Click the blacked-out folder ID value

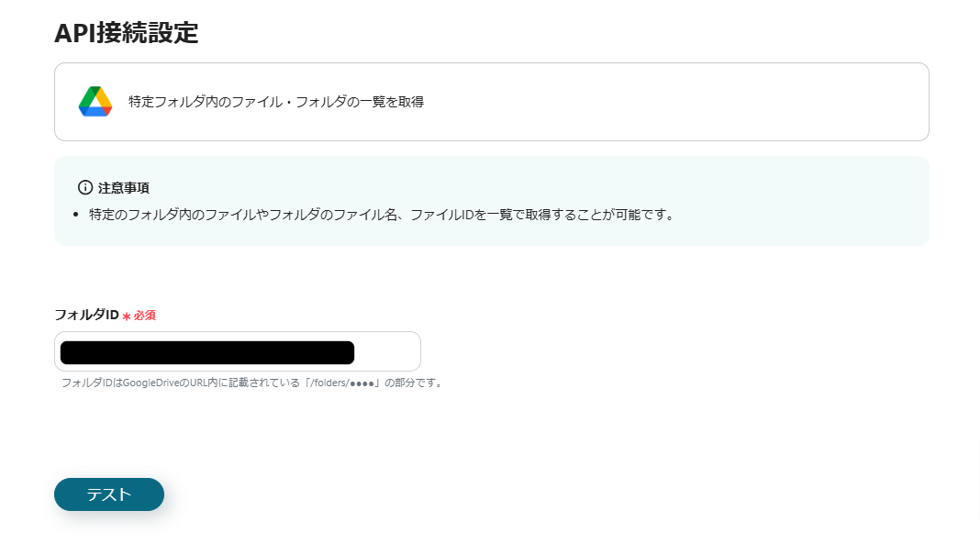tap(206, 352)
